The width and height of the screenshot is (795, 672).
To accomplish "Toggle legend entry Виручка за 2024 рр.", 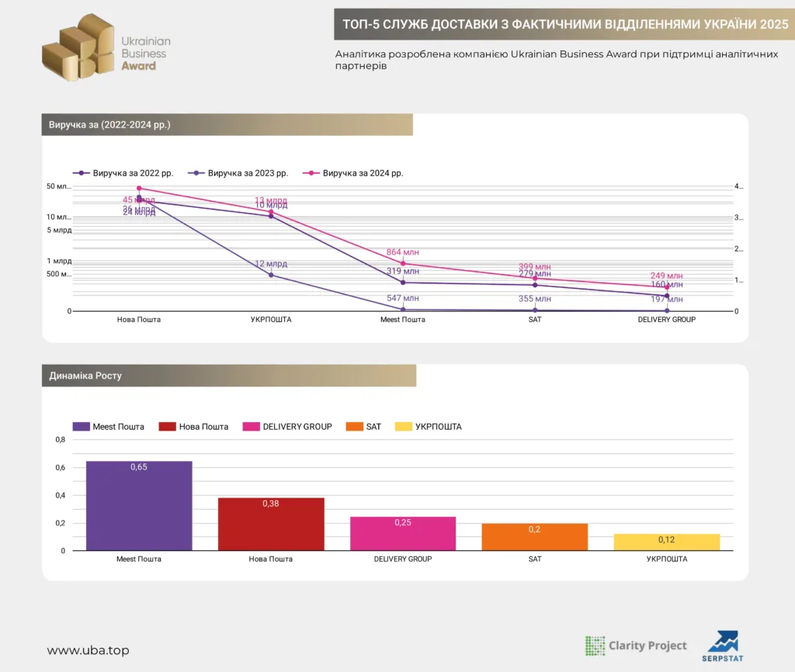I will tap(353, 173).
